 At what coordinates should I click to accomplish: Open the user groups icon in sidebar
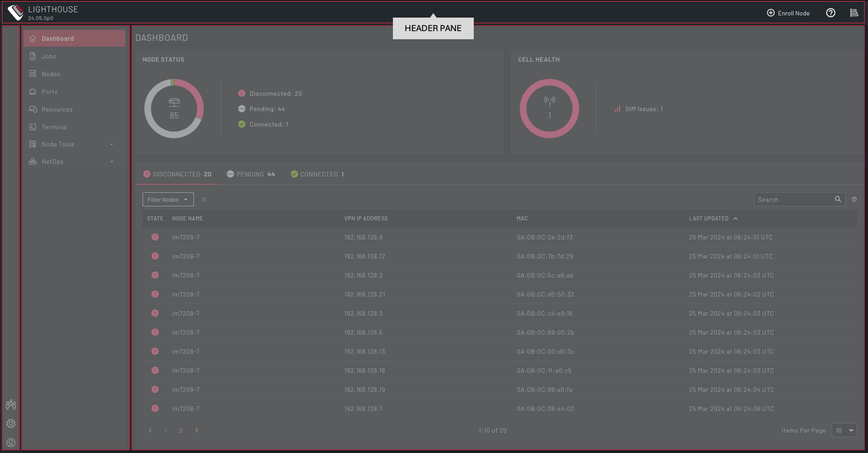coord(11,405)
